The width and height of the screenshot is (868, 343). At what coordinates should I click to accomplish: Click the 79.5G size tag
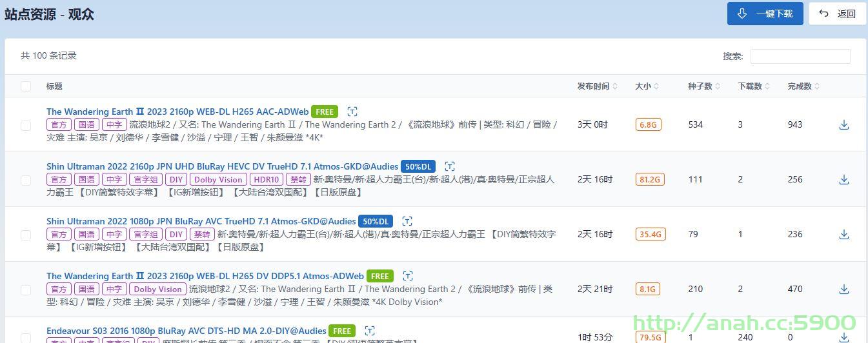[x=651, y=337]
